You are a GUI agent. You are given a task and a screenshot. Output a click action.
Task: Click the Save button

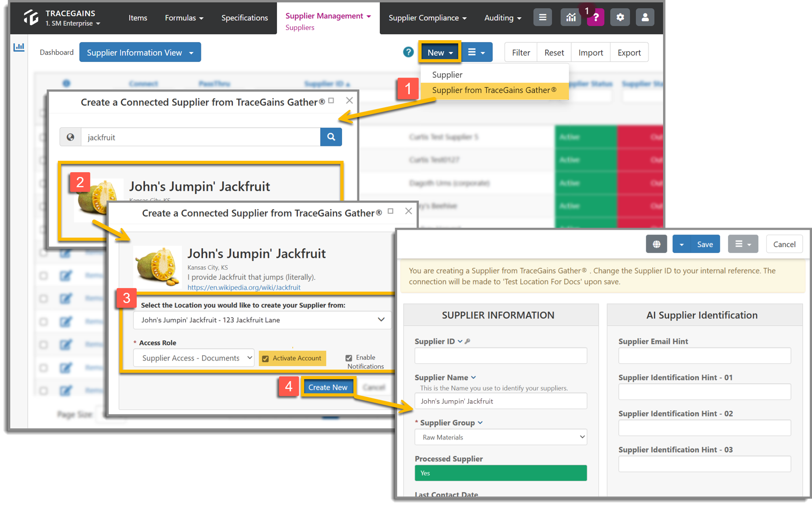click(x=705, y=244)
